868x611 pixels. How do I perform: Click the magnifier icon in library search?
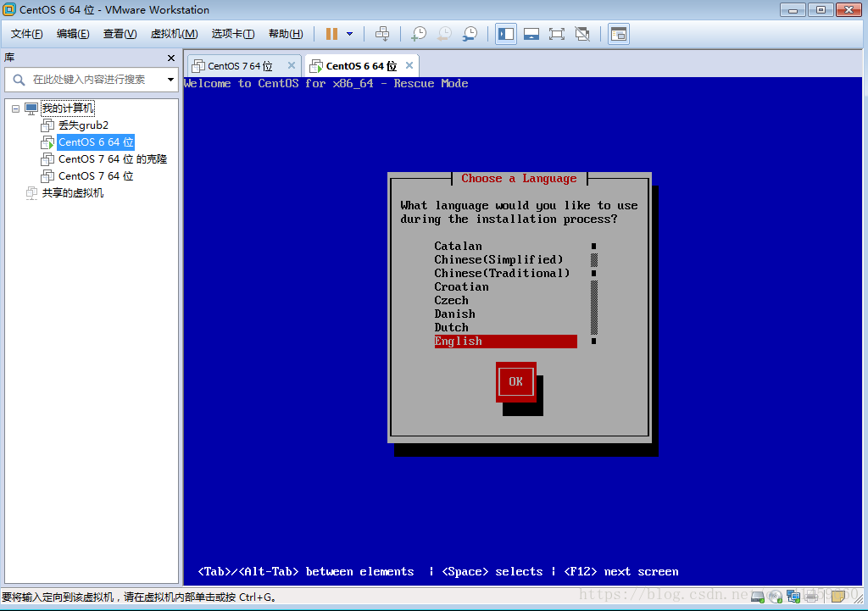click(19, 80)
